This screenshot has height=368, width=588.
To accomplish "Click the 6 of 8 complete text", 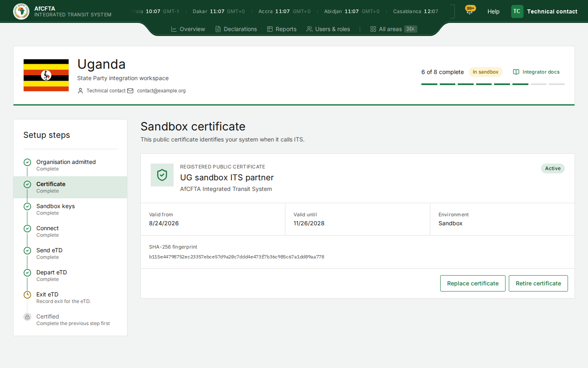I will pos(443,72).
